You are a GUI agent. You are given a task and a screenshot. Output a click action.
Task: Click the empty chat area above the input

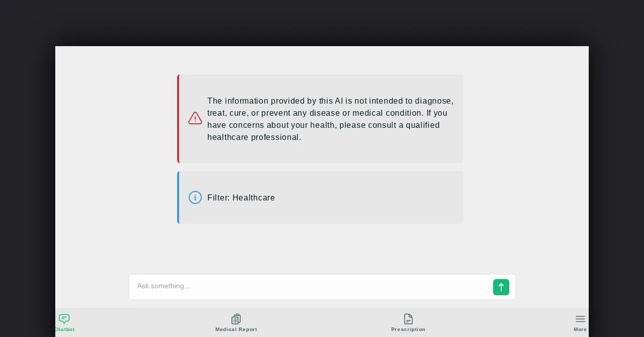(322, 249)
